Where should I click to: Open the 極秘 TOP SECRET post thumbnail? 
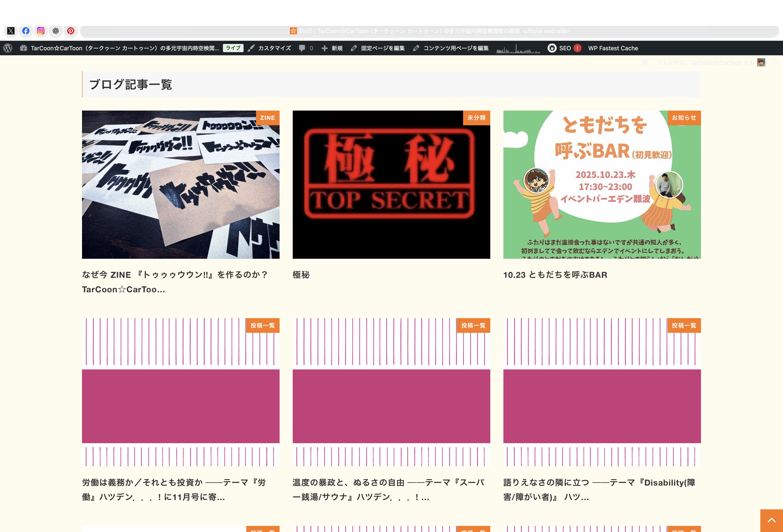(391, 185)
